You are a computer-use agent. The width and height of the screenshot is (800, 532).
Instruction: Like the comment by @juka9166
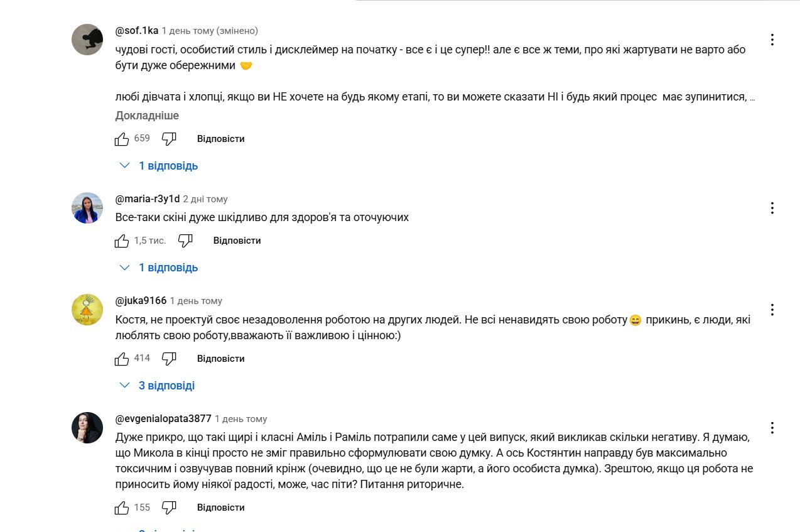[x=122, y=359]
